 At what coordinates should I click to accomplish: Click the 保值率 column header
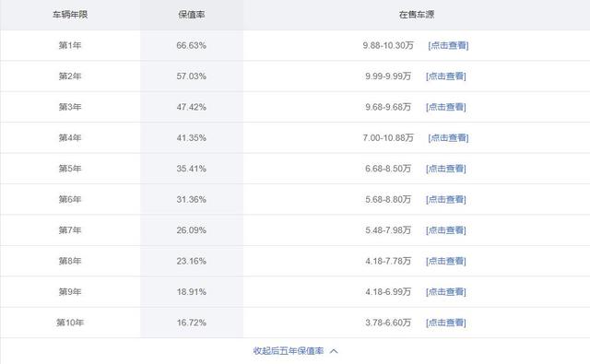[192, 15]
